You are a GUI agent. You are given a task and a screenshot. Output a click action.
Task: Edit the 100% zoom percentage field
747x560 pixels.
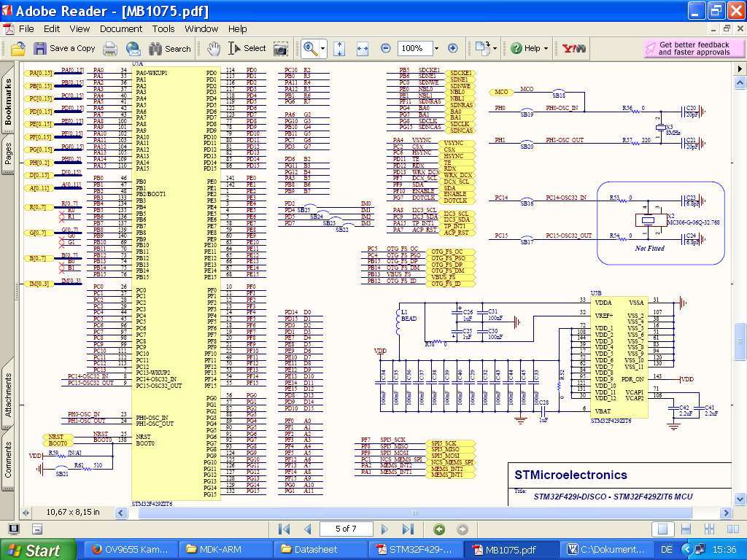[415, 48]
